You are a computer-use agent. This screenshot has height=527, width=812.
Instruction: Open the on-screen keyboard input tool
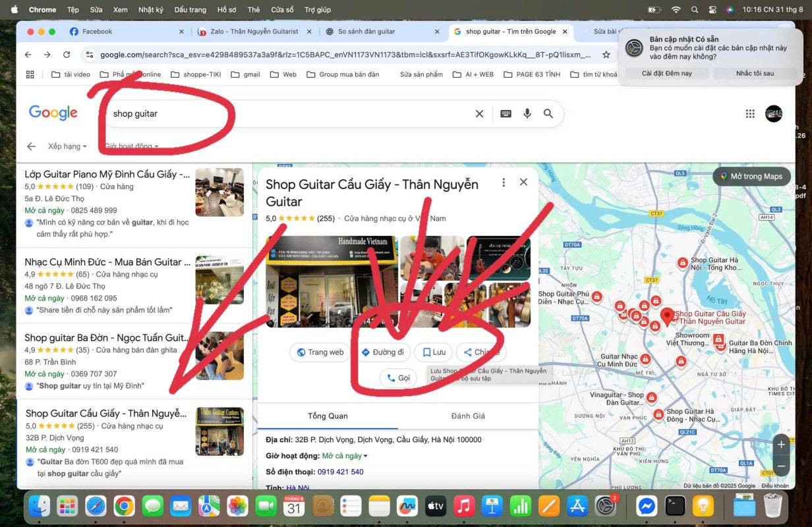[x=506, y=113]
